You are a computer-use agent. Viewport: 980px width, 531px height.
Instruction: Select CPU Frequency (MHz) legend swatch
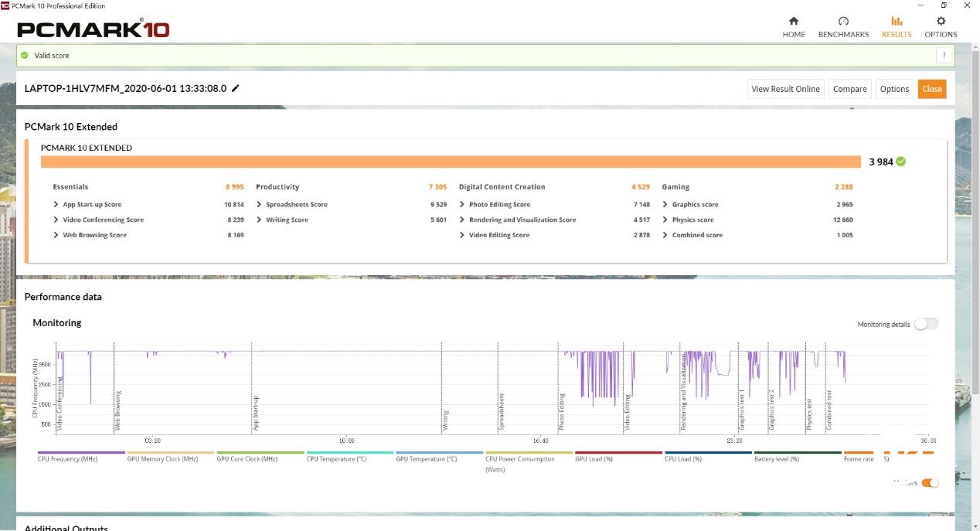point(81,453)
